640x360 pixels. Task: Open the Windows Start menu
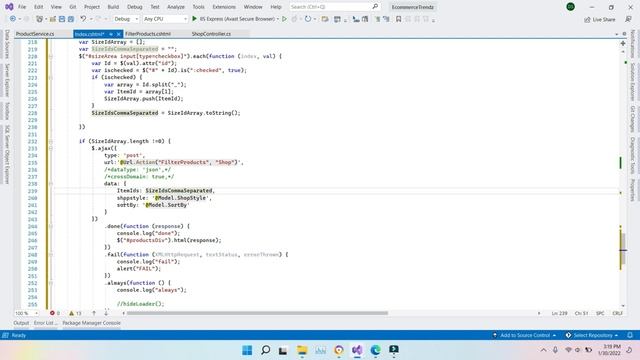pyautogui.click(x=247, y=350)
